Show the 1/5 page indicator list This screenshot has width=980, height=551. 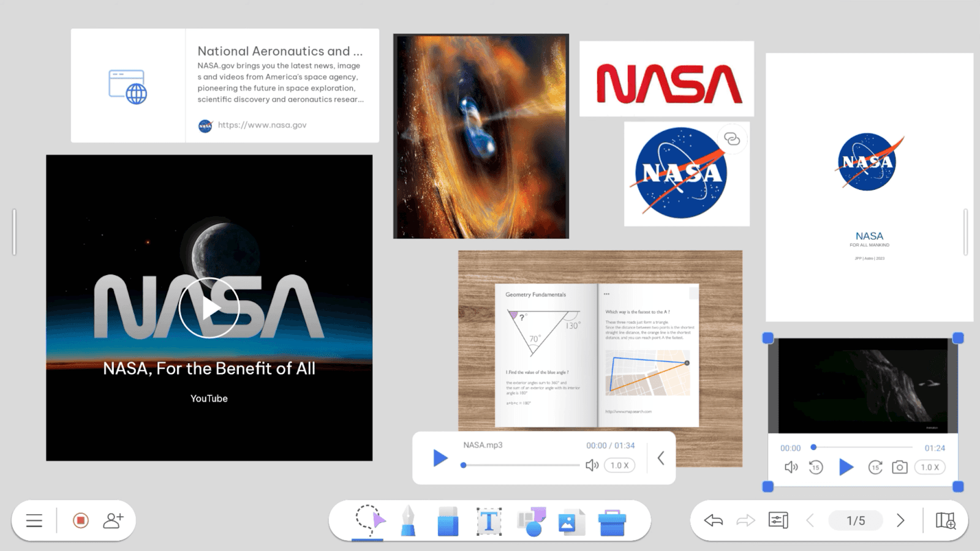(x=856, y=520)
